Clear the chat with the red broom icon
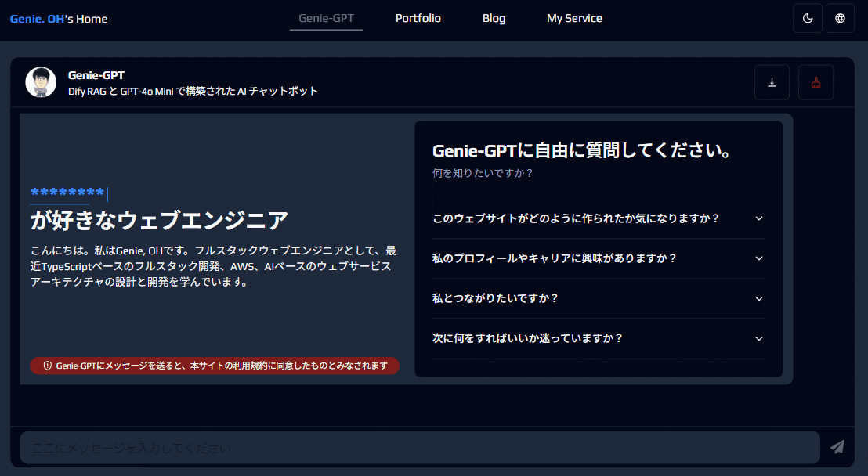 point(816,82)
